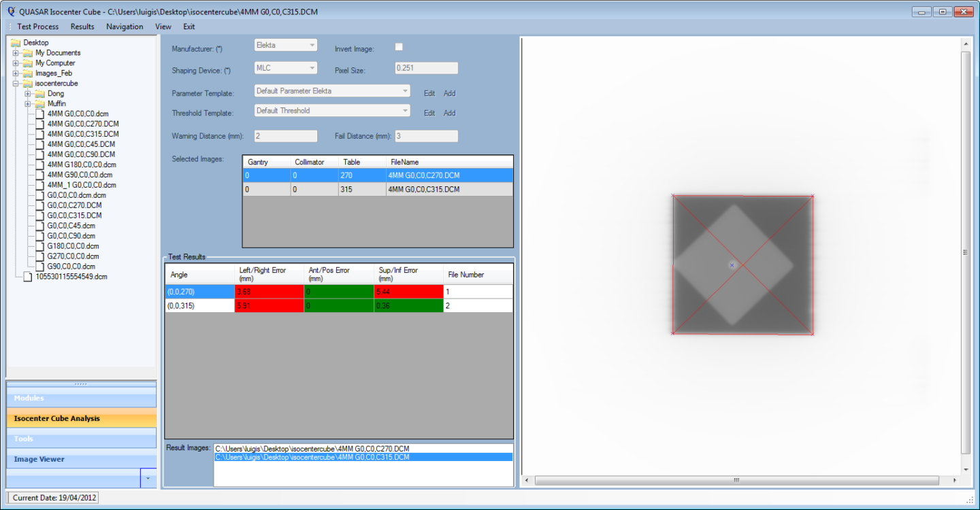Viewport: 980px width, 510px height.
Task: Click Add next to Threshold Template
Action: click(450, 113)
